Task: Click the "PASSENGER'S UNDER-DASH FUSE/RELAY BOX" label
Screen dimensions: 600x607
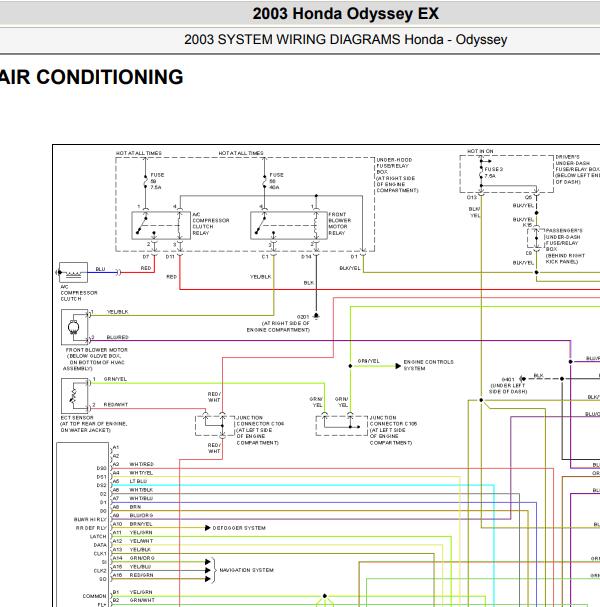Action: pos(564,240)
